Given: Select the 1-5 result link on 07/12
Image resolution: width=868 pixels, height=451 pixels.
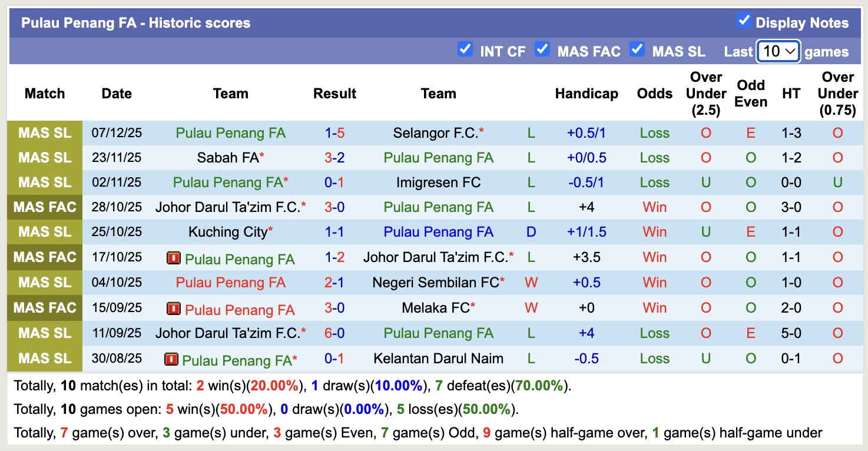Looking at the screenshot, I should (x=334, y=132).
